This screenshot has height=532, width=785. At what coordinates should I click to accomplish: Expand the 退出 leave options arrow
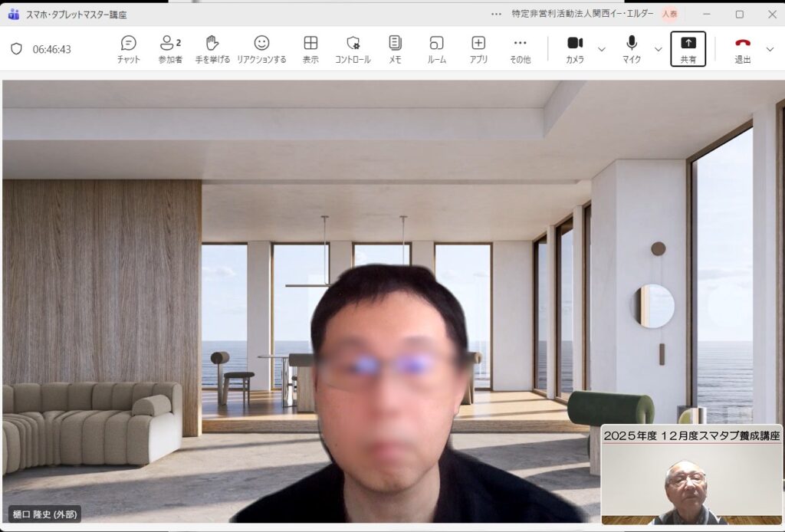point(770,49)
